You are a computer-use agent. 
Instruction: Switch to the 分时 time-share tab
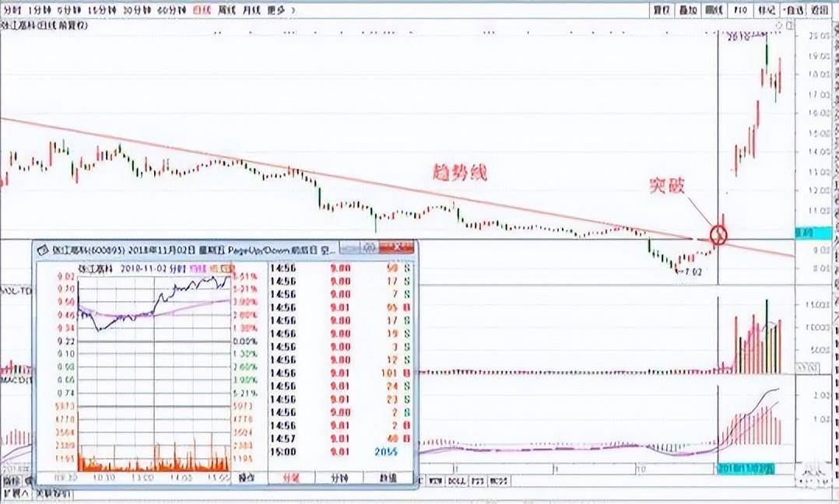pyautogui.click(x=12, y=9)
